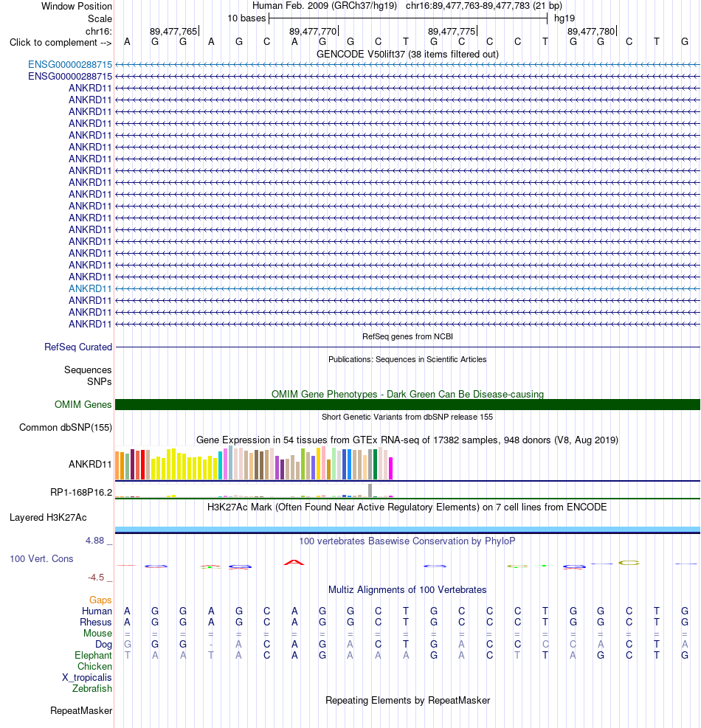Click the OMIM Genes track label
701x728 pixels.
click(x=83, y=404)
